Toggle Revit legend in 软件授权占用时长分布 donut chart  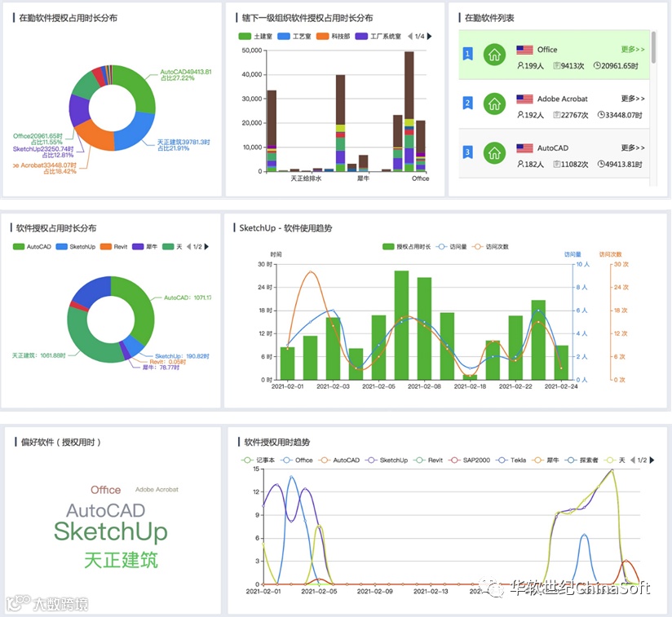pos(113,247)
